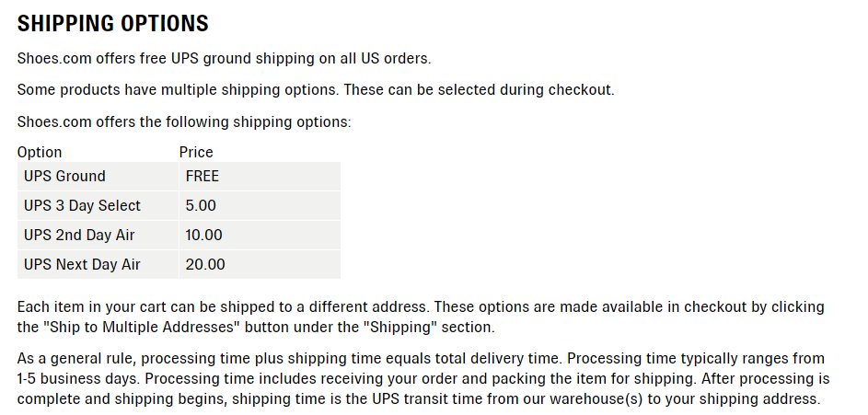
Task: Click the "Ship to Multiple Addresses" text
Action: coord(142,327)
